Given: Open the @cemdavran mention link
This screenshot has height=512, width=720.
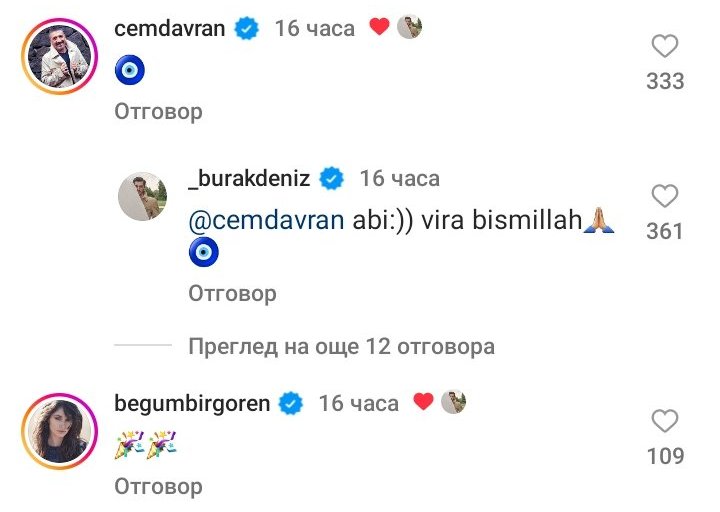Looking at the screenshot, I should coord(266,220).
